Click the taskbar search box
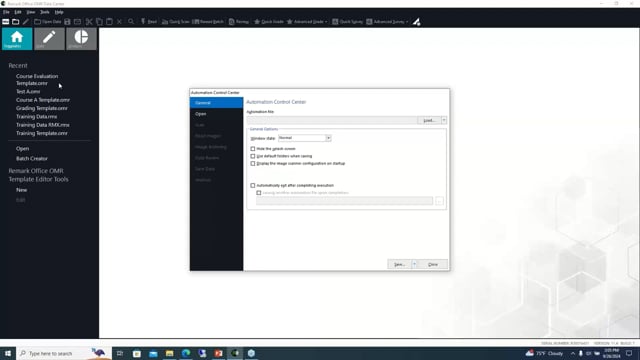Screen dimensions: 640x360 63,353
